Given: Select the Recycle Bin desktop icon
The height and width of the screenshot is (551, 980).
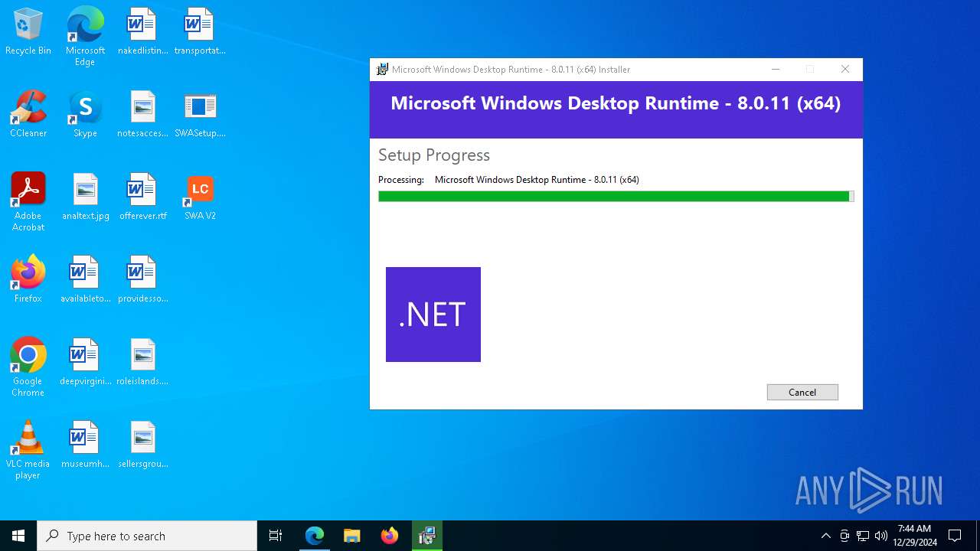Looking at the screenshot, I should click(28, 32).
